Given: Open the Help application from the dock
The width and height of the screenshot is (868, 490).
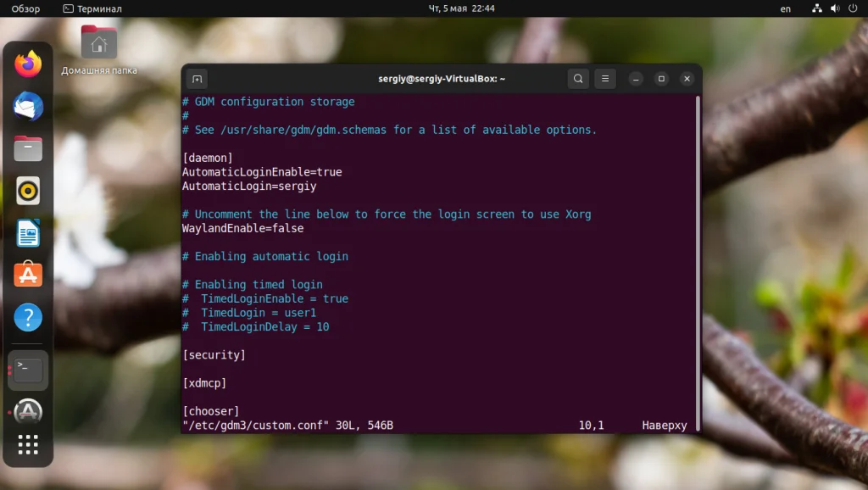Looking at the screenshot, I should 28,317.
